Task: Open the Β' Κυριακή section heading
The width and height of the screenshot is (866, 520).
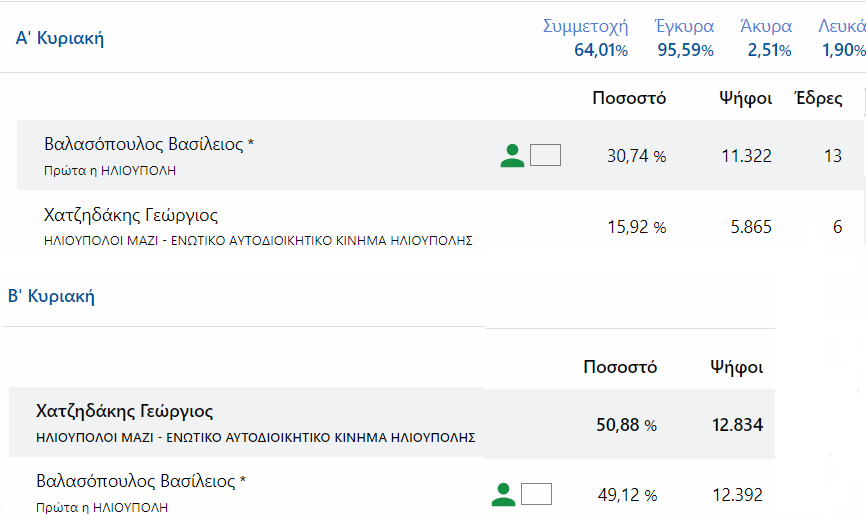Action: pyautogui.click(x=51, y=296)
